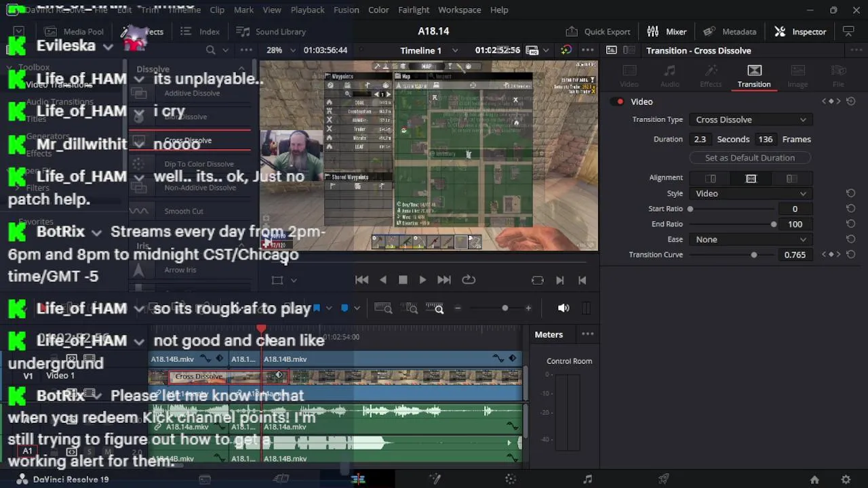Click the Custom Zoom icon
Viewport: 868px width, 488px height.
pos(435,308)
